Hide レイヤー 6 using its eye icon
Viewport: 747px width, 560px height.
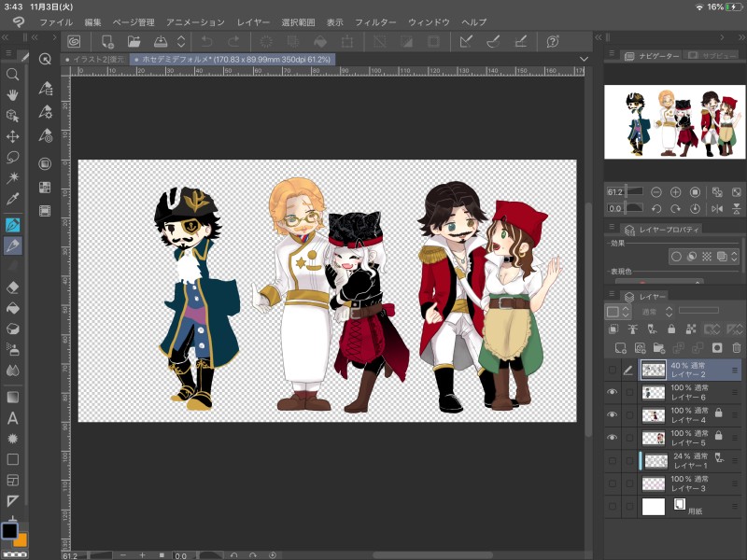tap(613, 392)
